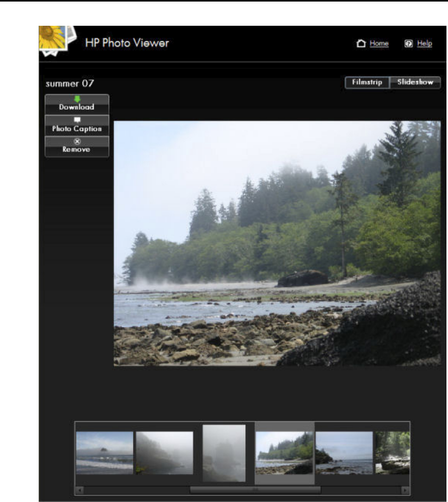Select the foggy hillside thumbnail
The width and height of the screenshot is (448, 502).
(165, 453)
